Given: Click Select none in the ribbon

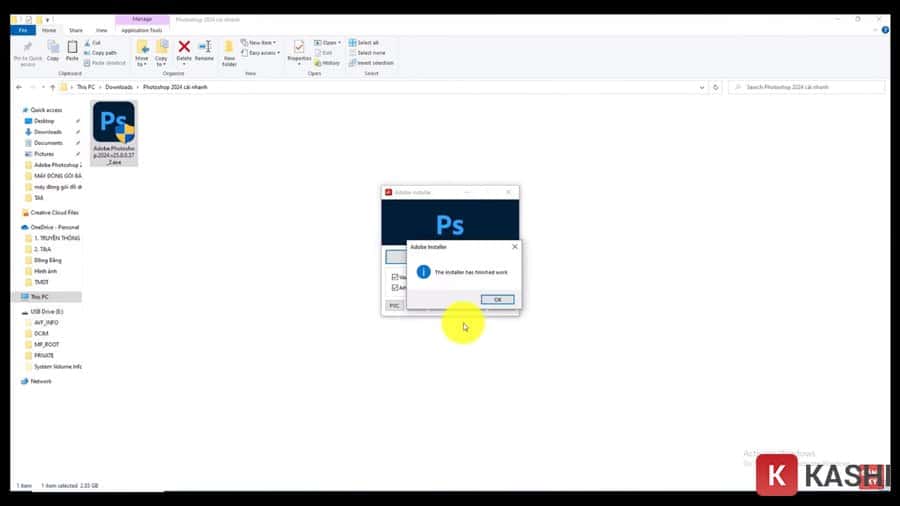Looking at the screenshot, I should pyautogui.click(x=367, y=53).
